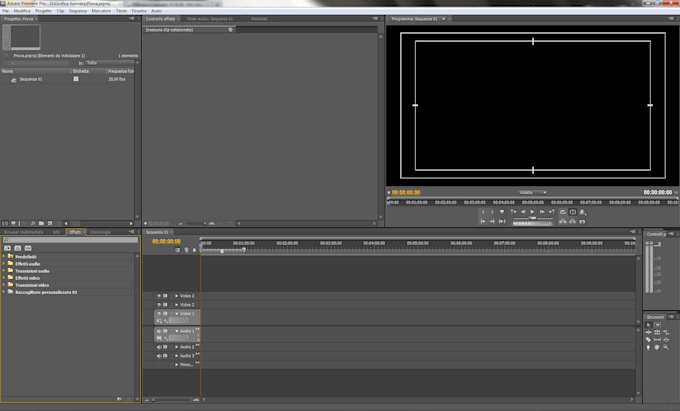
Task: Step back one frame in Program monitor
Action: (x=523, y=212)
